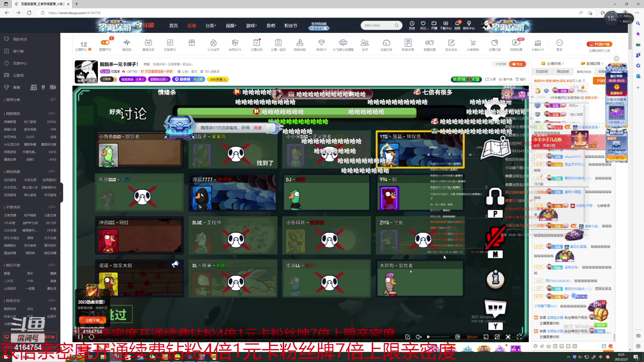The height and width of the screenshot is (362, 644).
Task: Expand 更多 toolbar options
Action: click(559, 45)
